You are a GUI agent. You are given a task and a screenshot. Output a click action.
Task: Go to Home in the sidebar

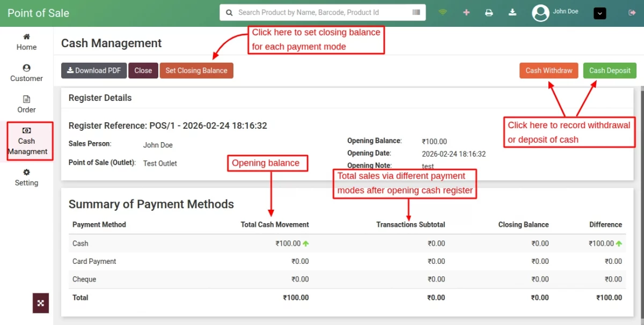26,42
